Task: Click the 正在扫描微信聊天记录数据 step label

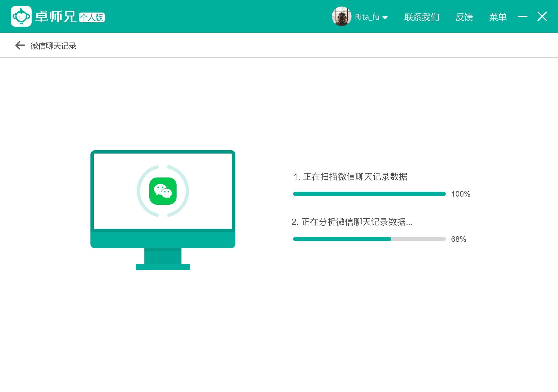Action: 350,177
